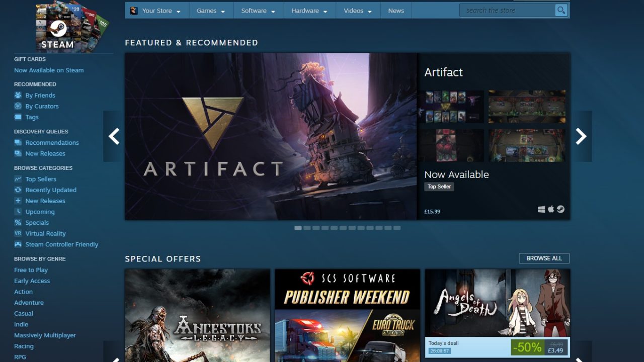Browse the Early Access genre
This screenshot has height=362, width=644.
coord(32,281)
